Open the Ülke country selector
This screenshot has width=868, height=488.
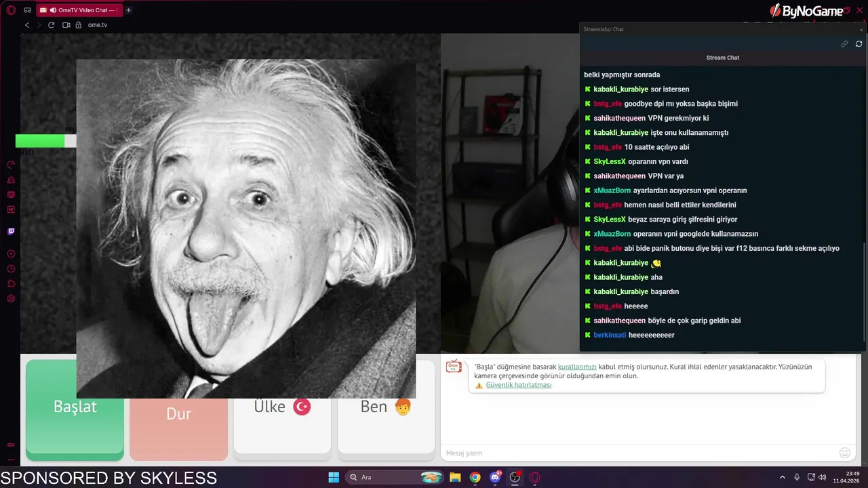click(x=282, y=407)
